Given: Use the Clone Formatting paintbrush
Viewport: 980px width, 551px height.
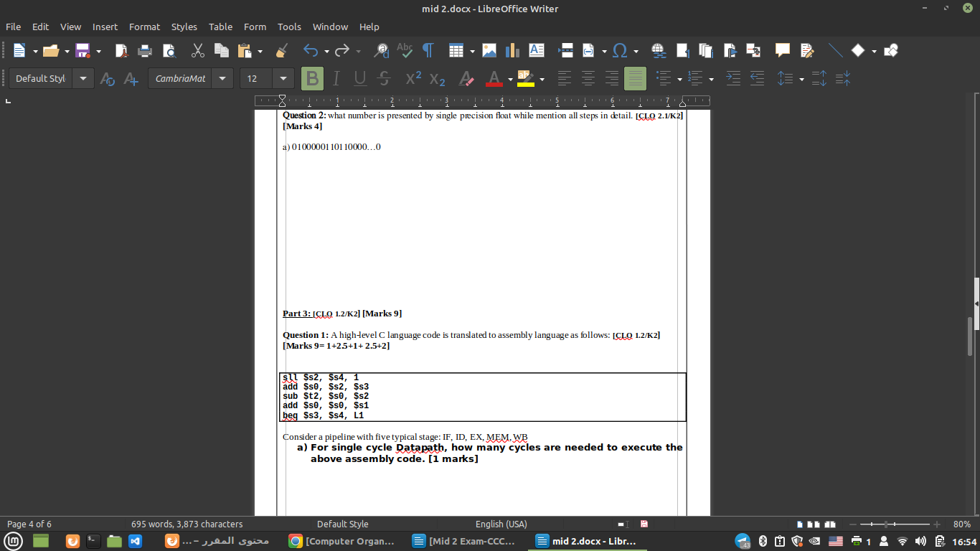Looking at the screenshot, I should (282, 50).
